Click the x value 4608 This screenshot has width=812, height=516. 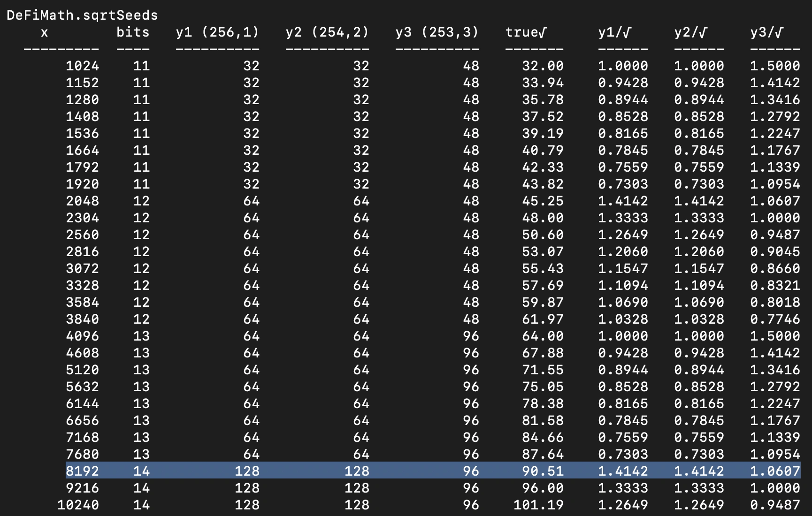click(82, 353)
